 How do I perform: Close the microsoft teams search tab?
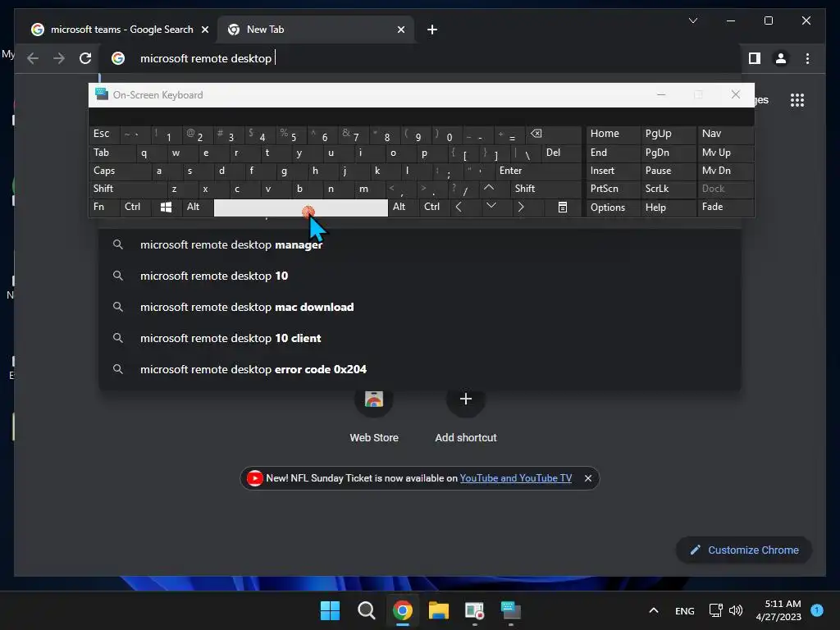coord(204,30)
